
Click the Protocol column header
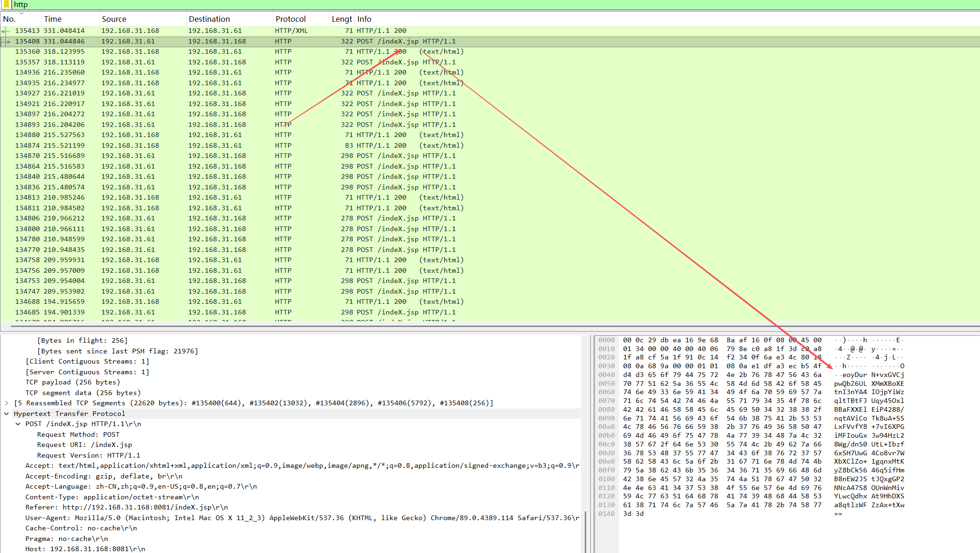coord(291,19)
